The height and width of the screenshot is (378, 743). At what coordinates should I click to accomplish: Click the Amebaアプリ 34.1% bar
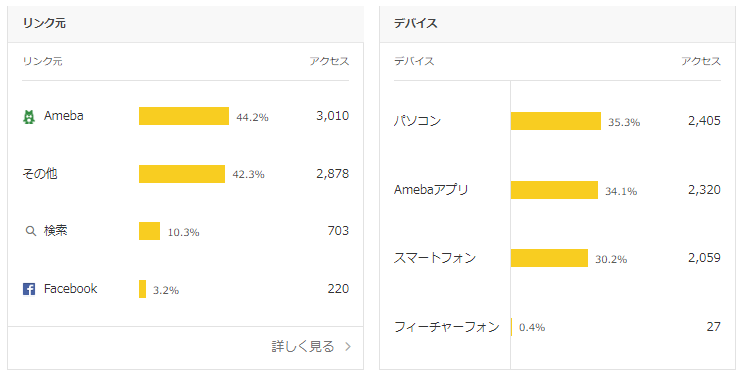[x=554, y=190]
